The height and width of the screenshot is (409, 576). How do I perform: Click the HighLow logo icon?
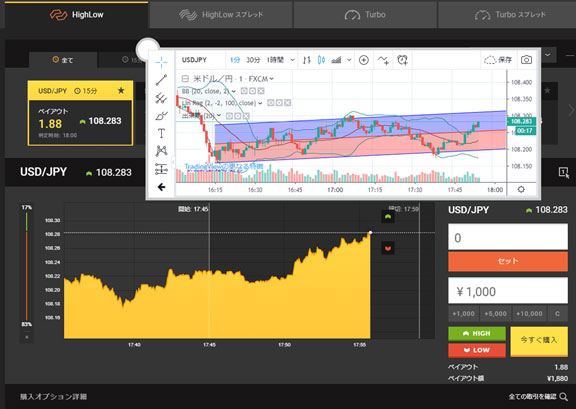click(58, 15)
